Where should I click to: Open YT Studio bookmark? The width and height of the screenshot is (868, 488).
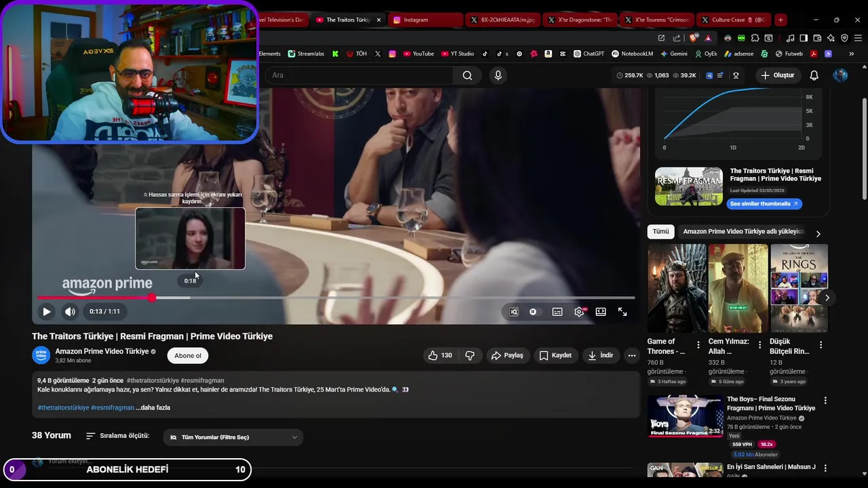(458, 54)
